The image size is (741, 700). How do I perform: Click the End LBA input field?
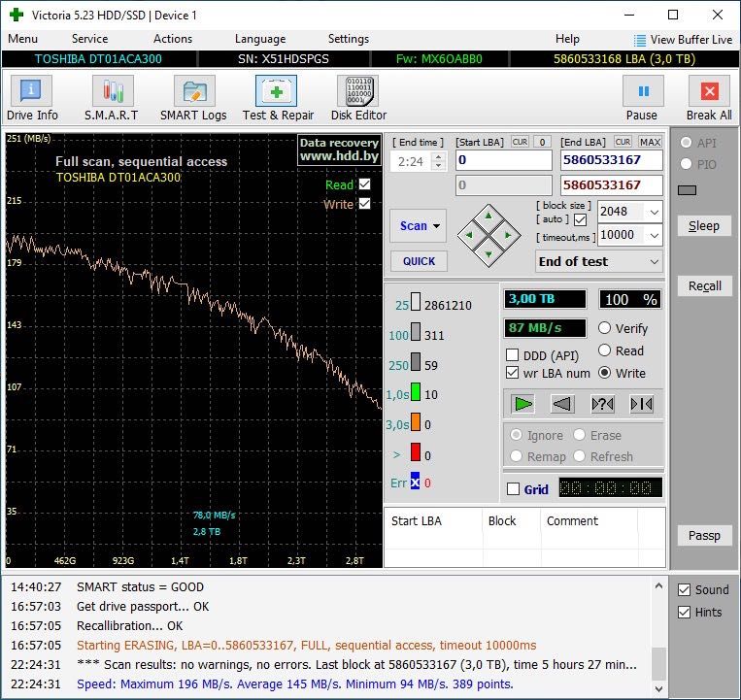coord(612,160)
